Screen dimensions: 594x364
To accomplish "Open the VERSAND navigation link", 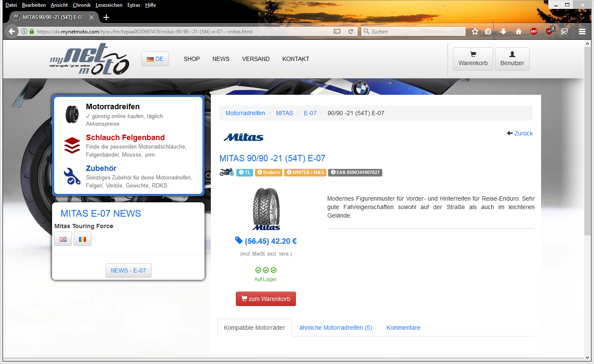I will point(256,59).
